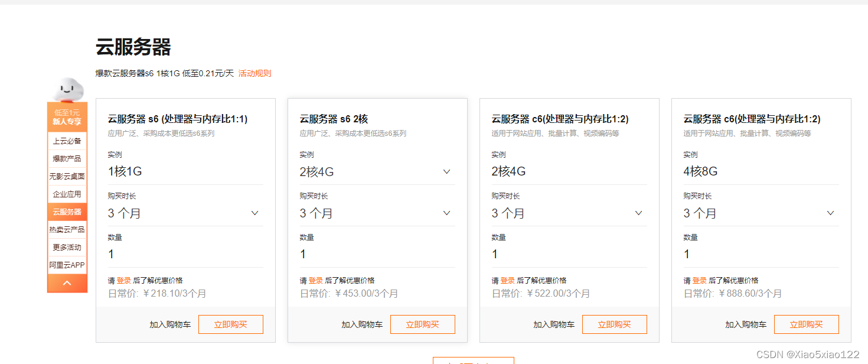This screenshot has width=868, height=364.
Task: Go to 上云必备 in the sidebar
Action: pos(67,141)
